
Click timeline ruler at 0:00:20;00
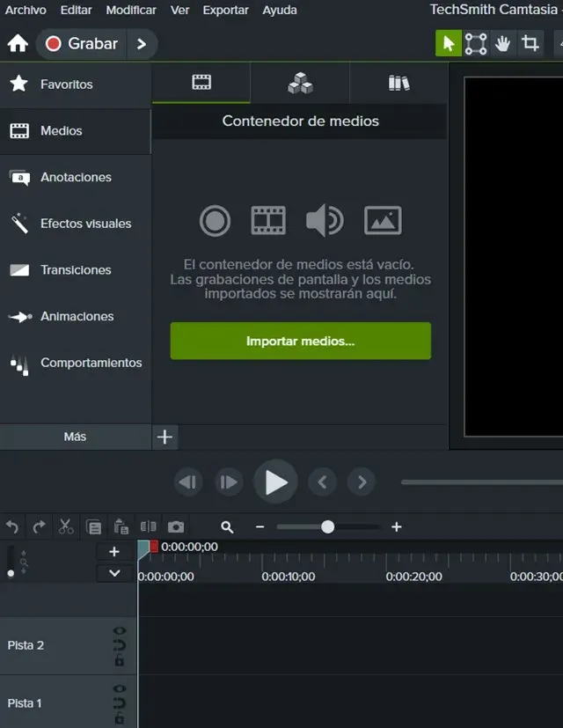[x=414, y=577]
